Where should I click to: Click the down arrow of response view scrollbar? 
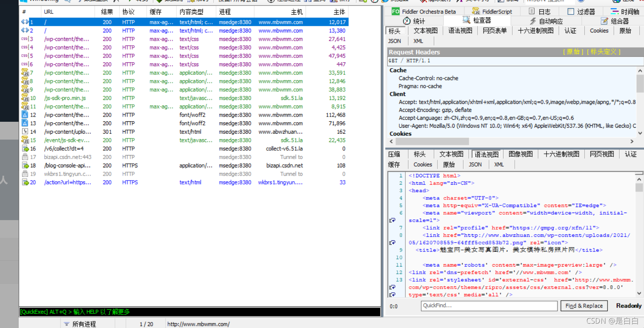(x=639, y=293)
